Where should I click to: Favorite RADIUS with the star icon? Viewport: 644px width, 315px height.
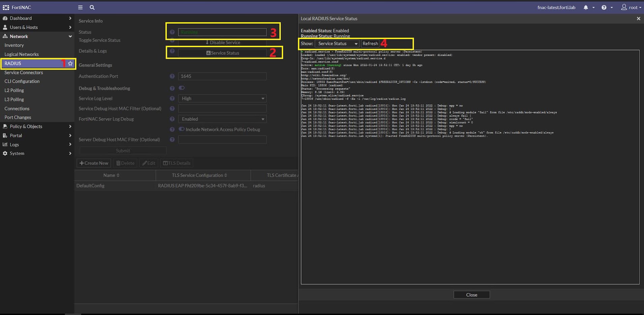[x=70, y=63]
